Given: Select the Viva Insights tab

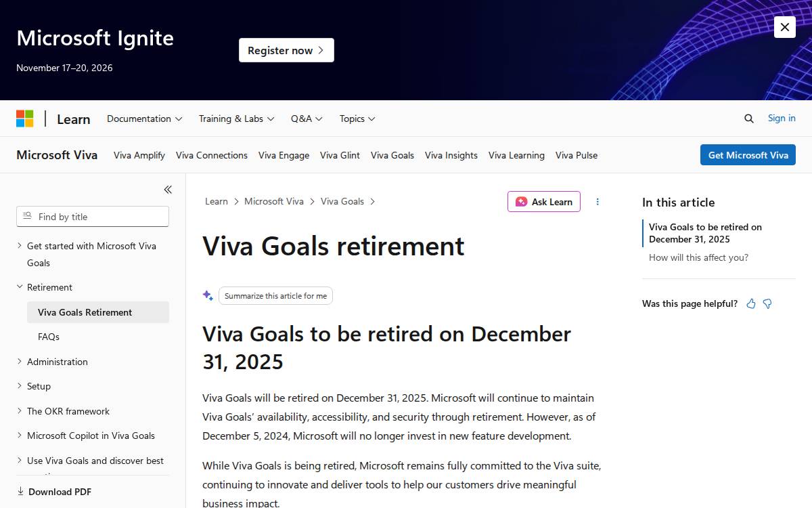Looking at the screenshot, I should (x=451, y=155).
